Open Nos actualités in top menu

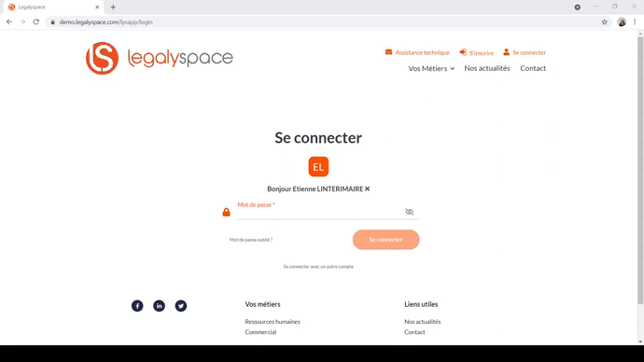tap(487, 68)
